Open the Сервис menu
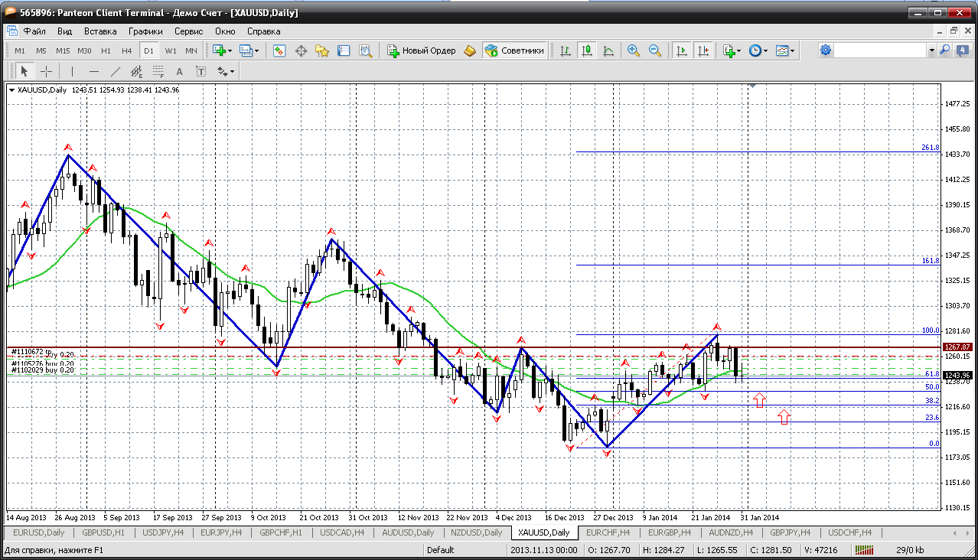Image resolution: width=978 pixels, height=560 pixels. click(x=188, y=31)
